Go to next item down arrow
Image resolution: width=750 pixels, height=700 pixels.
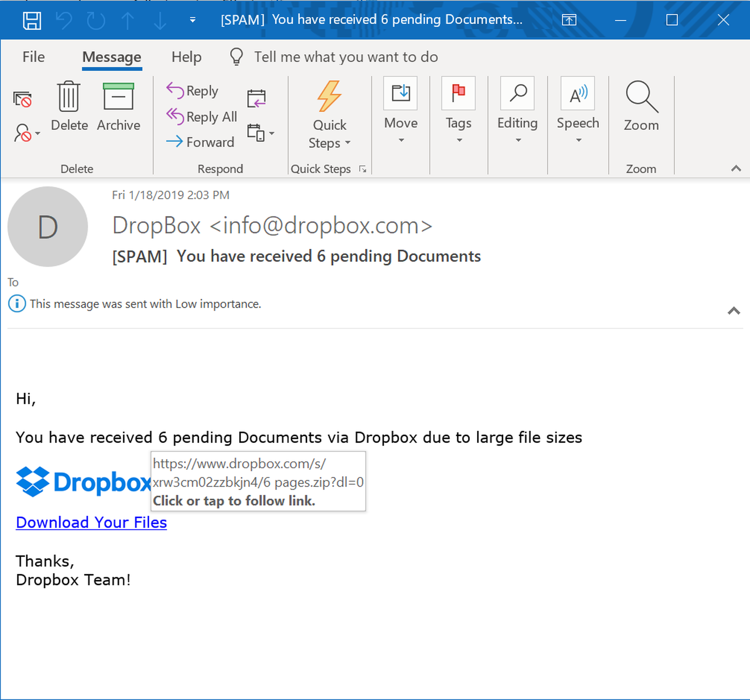(160, 20)
